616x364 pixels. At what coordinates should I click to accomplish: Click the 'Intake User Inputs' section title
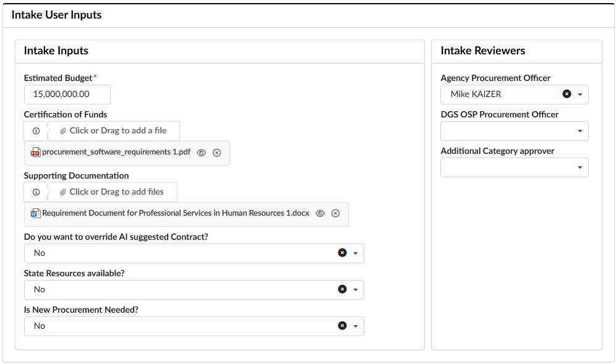[x=56, y=15]
